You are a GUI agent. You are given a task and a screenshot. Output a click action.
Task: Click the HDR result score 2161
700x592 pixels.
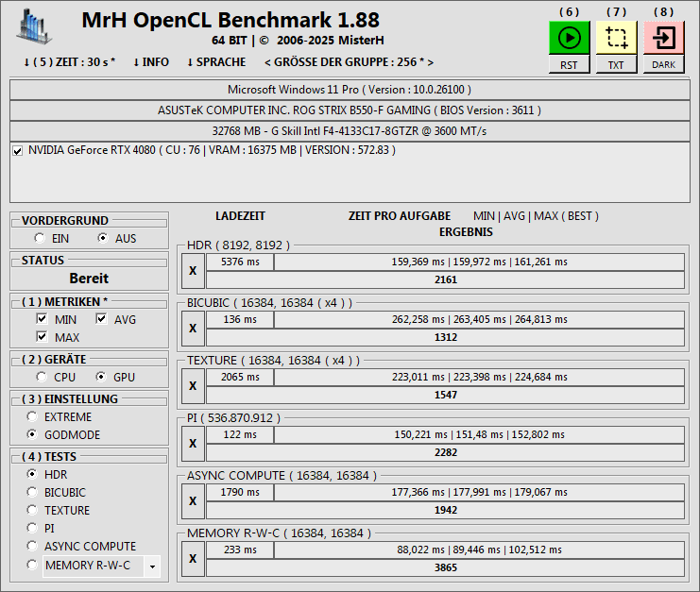point(446,279)
